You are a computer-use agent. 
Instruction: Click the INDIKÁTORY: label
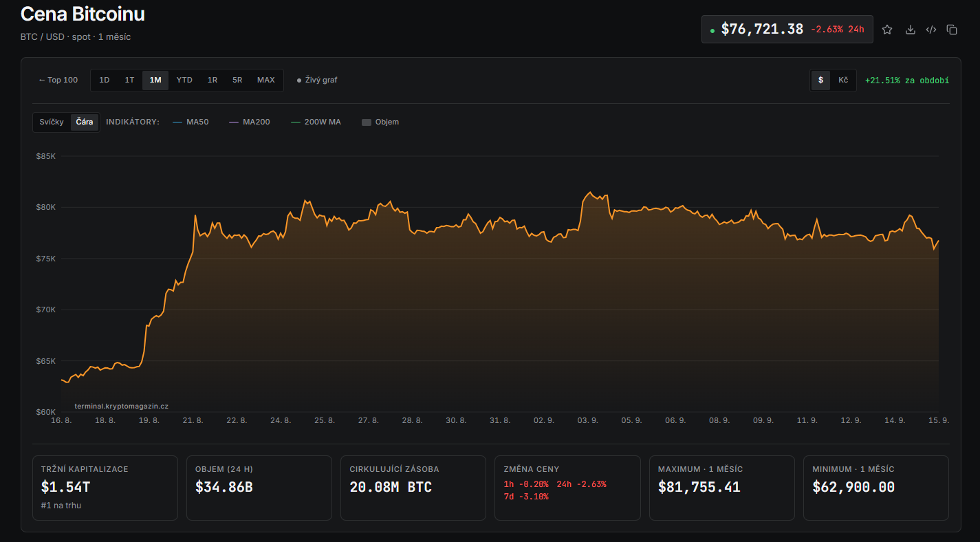[133, 122]
